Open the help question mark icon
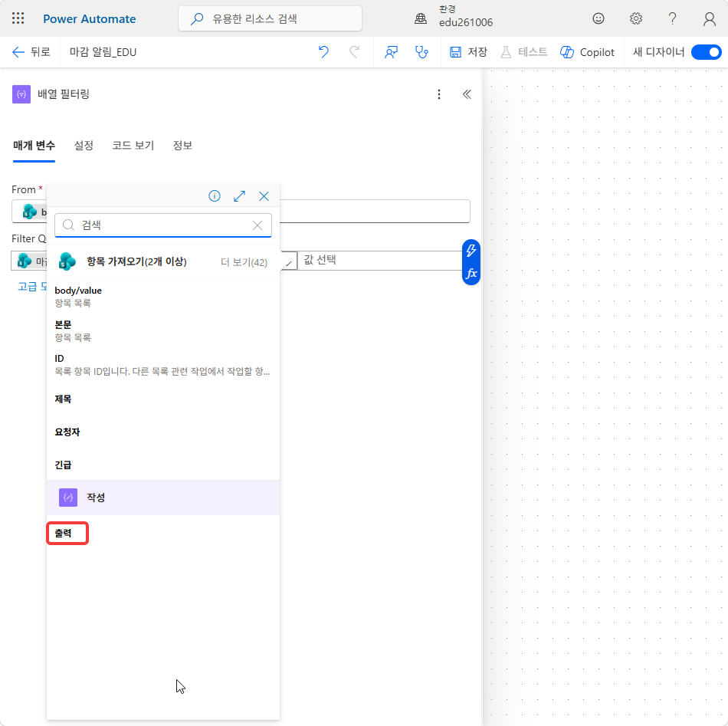The width and height of the screenshot is (728, 726). pyautogui.click(x=672, y=18)
